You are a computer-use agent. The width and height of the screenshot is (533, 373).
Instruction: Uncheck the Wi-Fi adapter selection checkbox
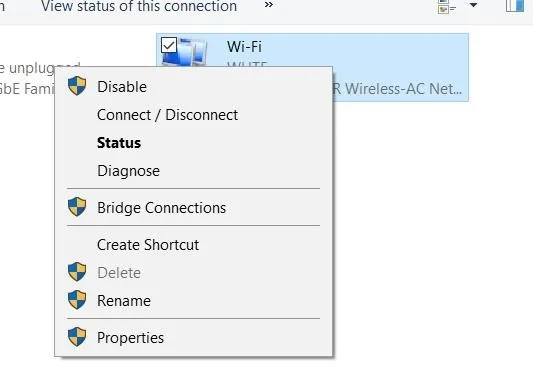169,45
